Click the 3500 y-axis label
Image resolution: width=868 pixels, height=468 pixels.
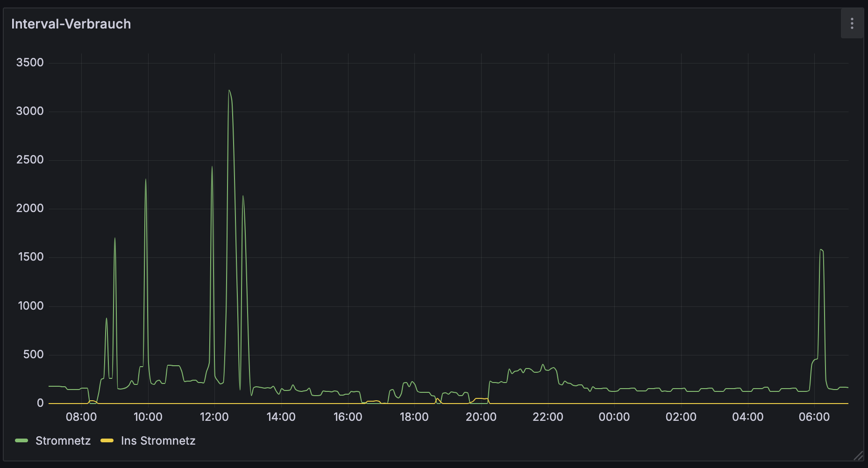tap(30, 63)
